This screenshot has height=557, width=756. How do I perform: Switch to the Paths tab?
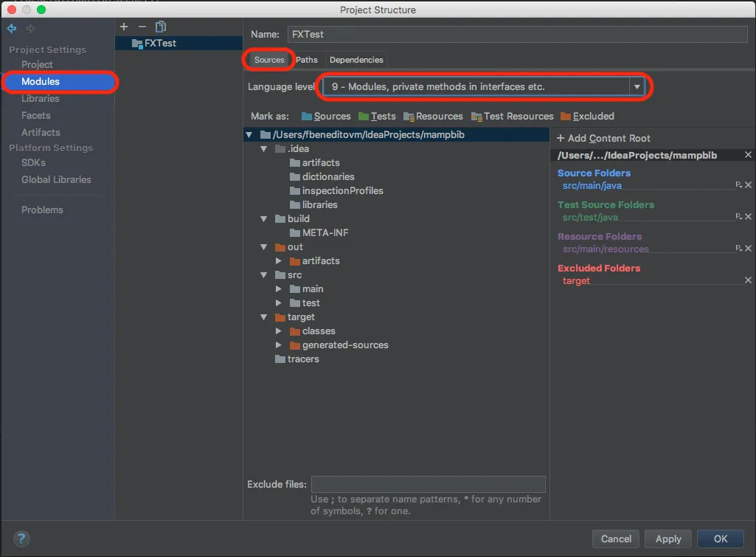click(x=307, y=60)
